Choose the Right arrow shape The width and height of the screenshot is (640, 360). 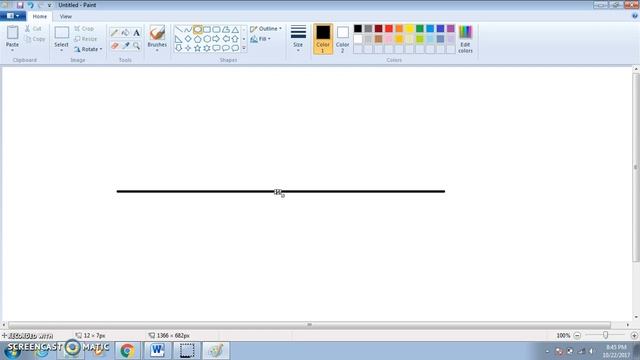pyautogui.click(x=216, y=39)
